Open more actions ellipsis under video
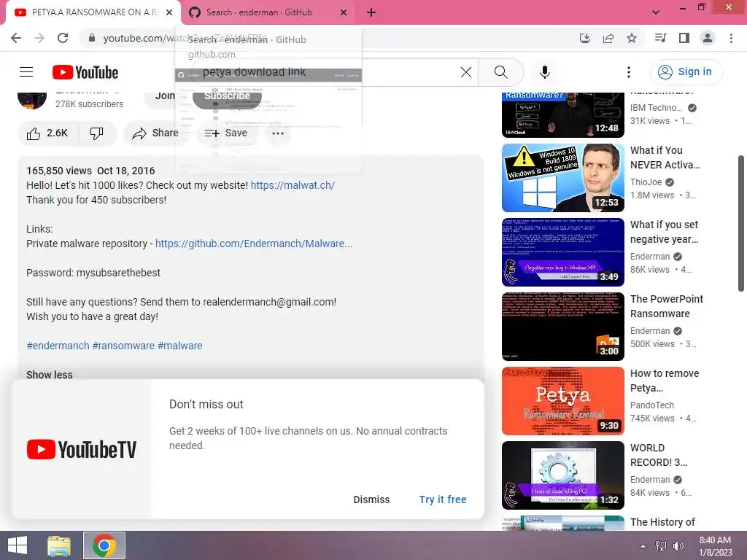Viewport: 747px width, 560px height. 278,133
